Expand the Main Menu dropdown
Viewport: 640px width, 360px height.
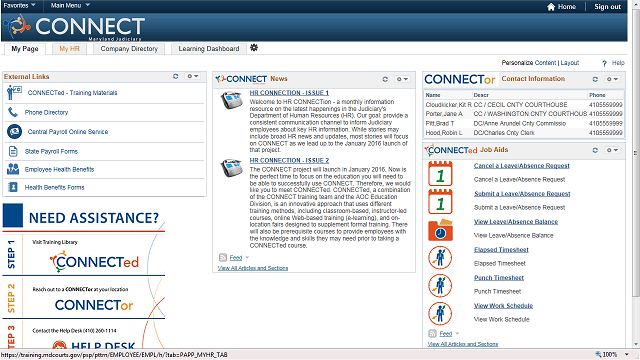click(70, 5)
